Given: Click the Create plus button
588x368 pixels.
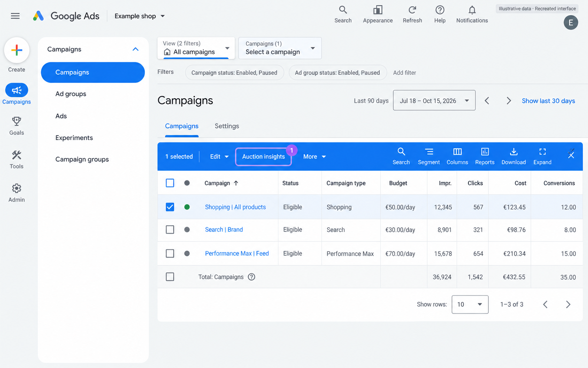Looking at the screenshot, I should (17, 50).
